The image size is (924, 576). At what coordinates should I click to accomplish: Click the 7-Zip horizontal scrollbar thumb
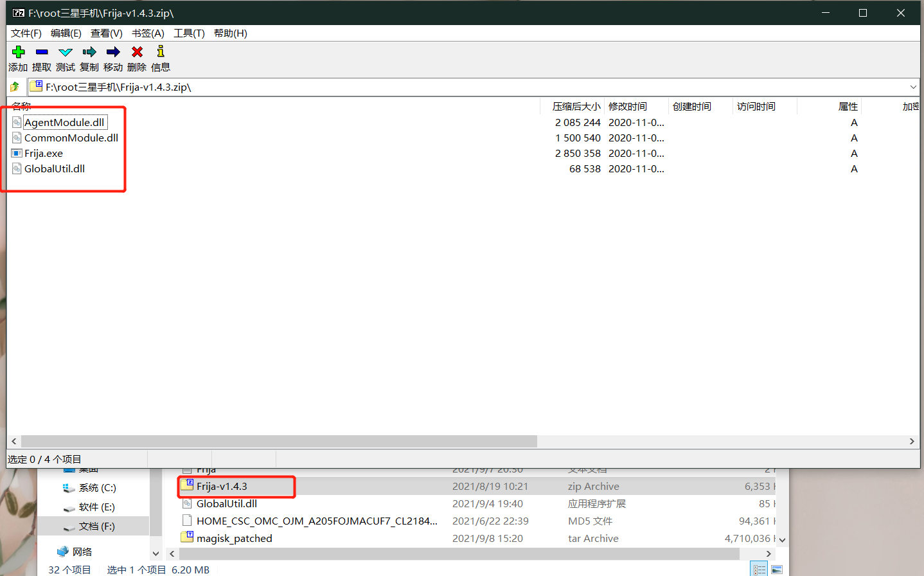[279, 441]
